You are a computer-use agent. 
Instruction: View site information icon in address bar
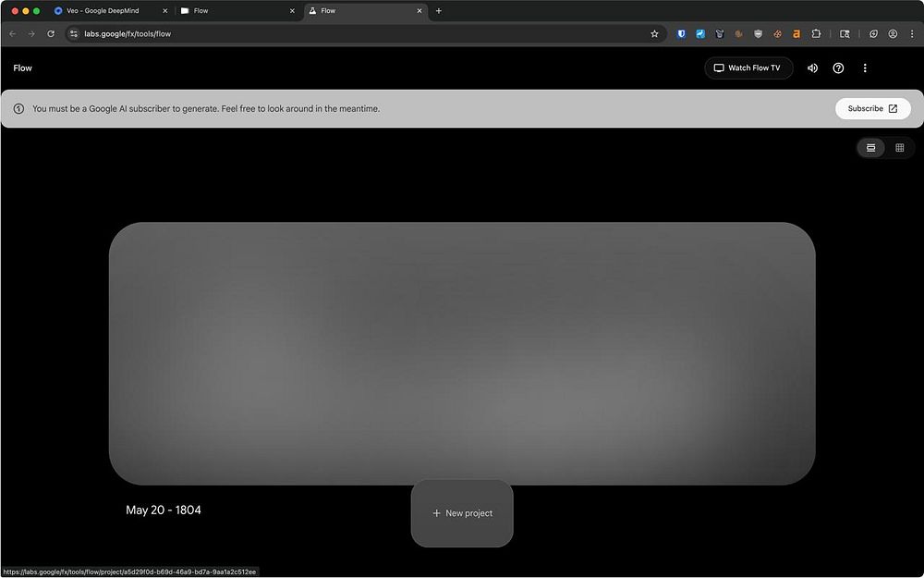click(74, 33)
